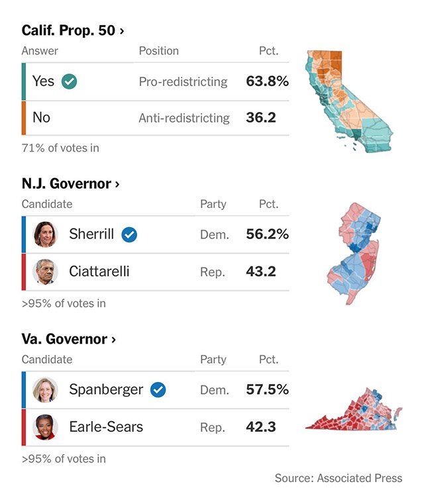Screen dimensions: 424x504
Task: Click the Virginia results map
Action: 354,409
